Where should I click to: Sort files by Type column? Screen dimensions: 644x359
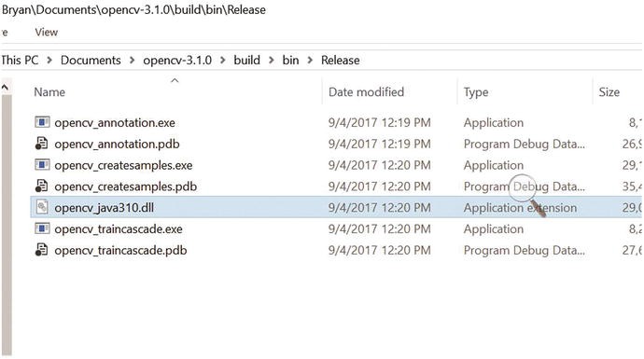[x=476, y=92]
